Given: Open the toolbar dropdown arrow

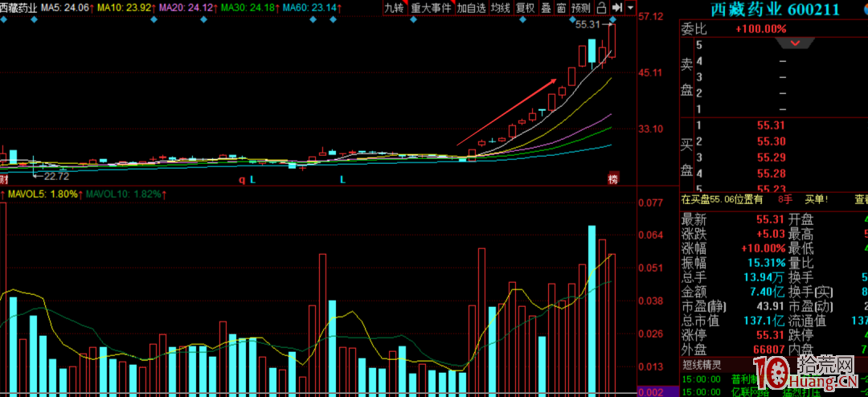Looking at the screenshot, I should point(631,8).
